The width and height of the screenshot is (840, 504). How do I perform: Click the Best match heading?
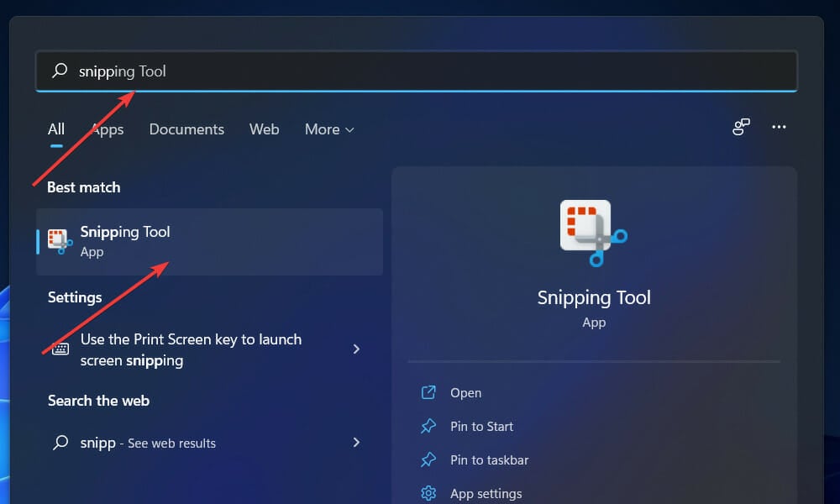tap(83, 187)
